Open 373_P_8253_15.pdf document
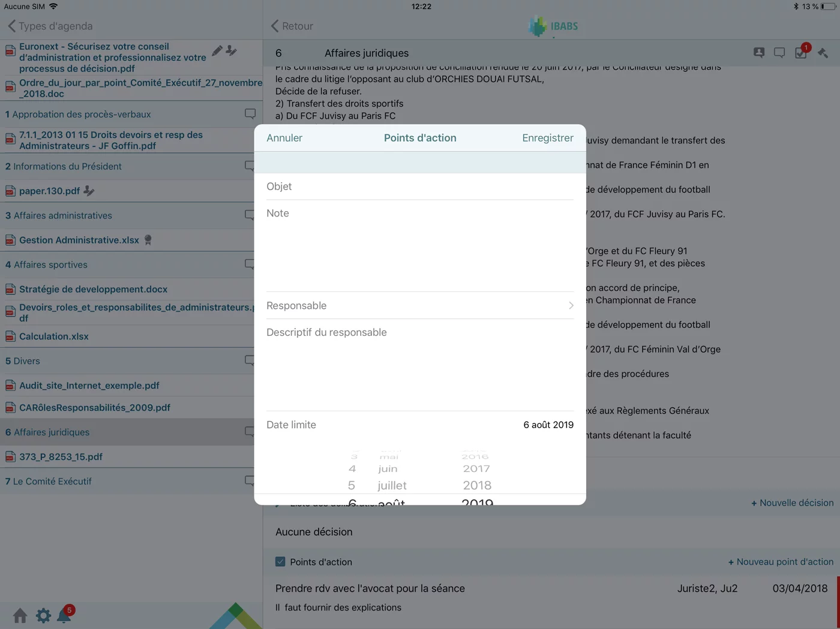840x629 pixels. 61,456
